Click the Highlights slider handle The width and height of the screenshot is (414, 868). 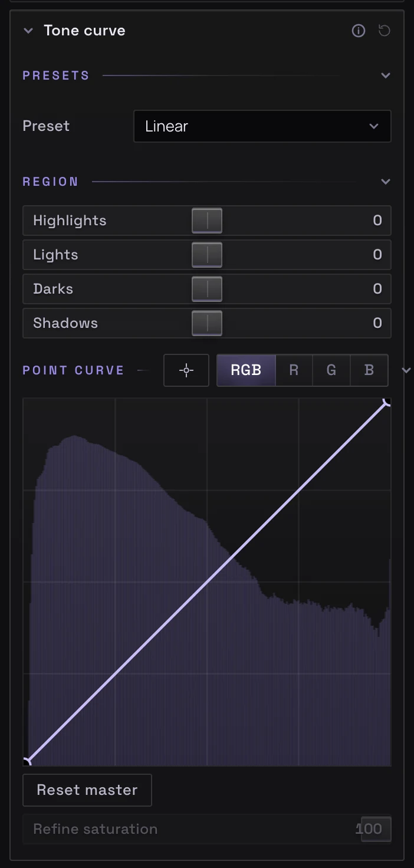click(x=207, y=221)
